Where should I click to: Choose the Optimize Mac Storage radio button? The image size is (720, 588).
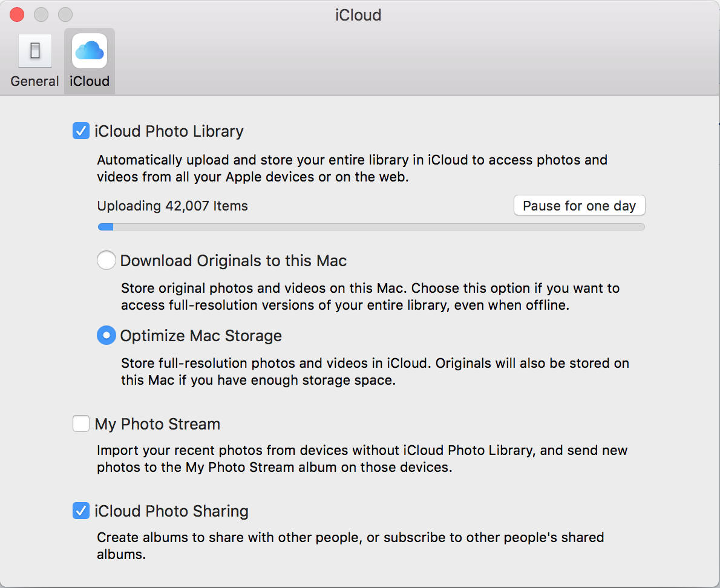tap(106, 336)
